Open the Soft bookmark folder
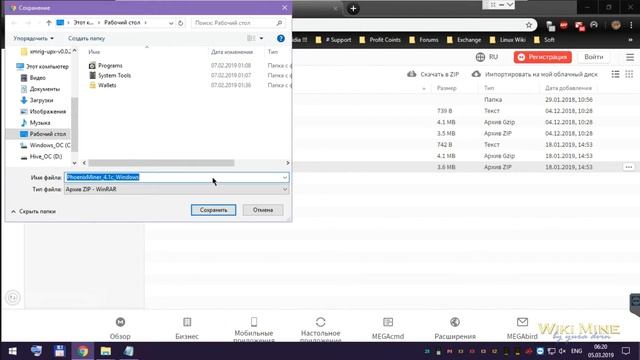This screenshot has width=640, height=360. click(544, 40)
